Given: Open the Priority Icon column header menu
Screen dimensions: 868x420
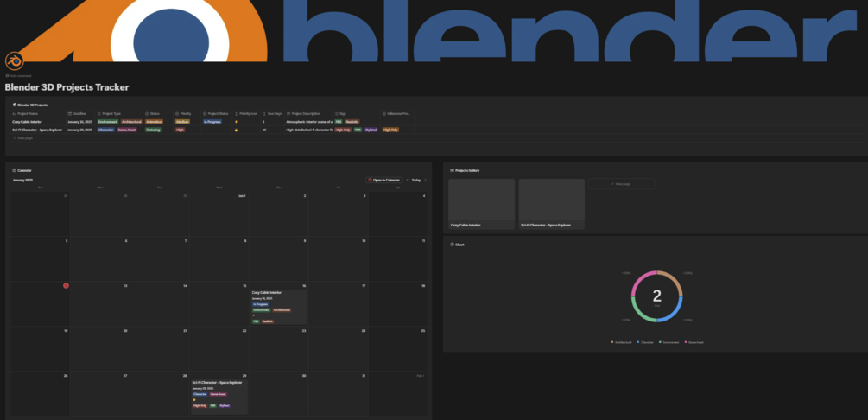Looking at the screenshot, I should tap(246, 113).
